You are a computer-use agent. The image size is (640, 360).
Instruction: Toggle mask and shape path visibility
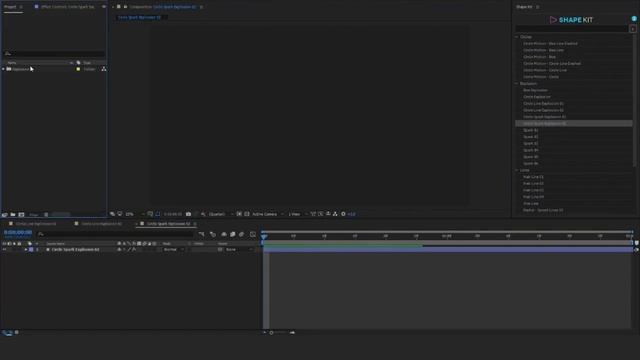[158, 214]
